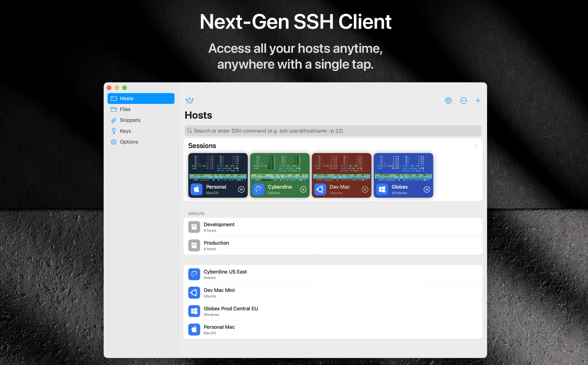Image resolution: width=588 pixels, height=365 pixels.
Task: Click the Globex Prod Central EU Windows icon
Action: click(x=194, y=311)
